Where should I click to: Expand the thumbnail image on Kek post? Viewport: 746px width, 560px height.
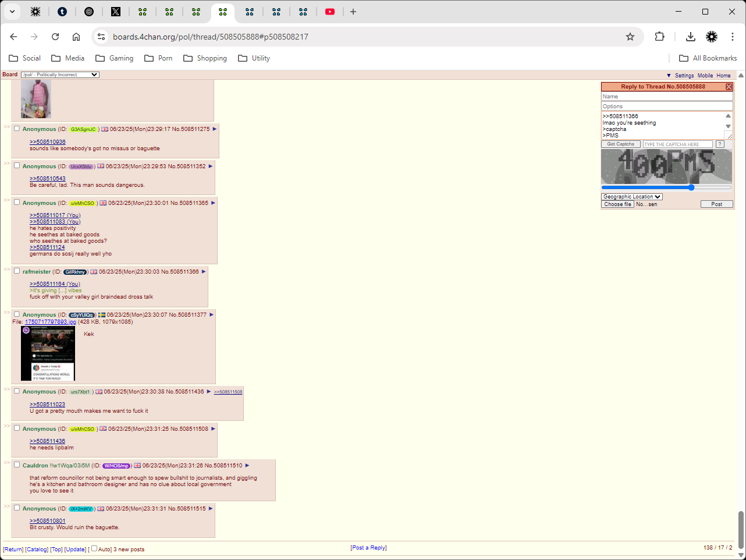(x=48, y=353)
